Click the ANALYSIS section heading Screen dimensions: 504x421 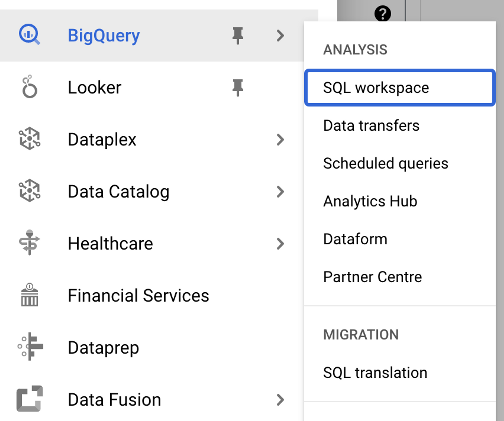click(355, 50)
